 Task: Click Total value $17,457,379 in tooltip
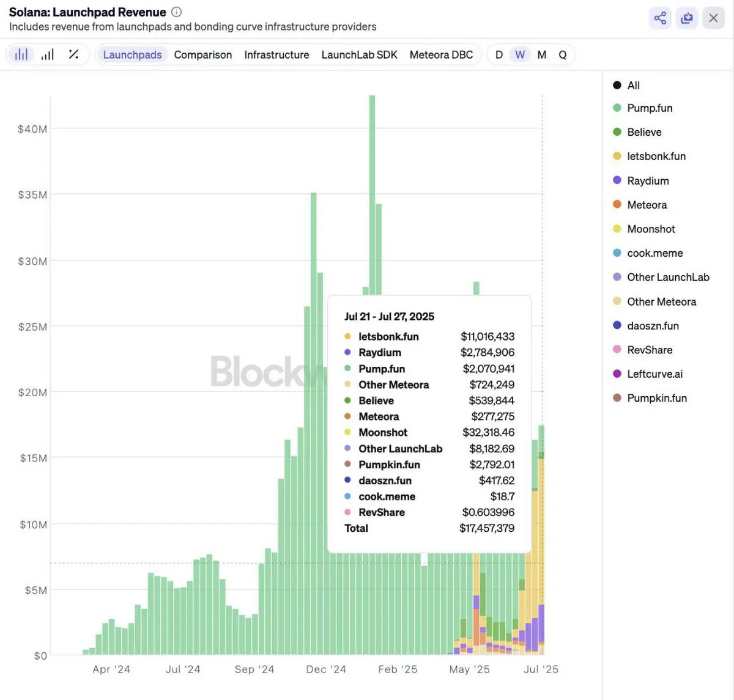click(487, 528)
